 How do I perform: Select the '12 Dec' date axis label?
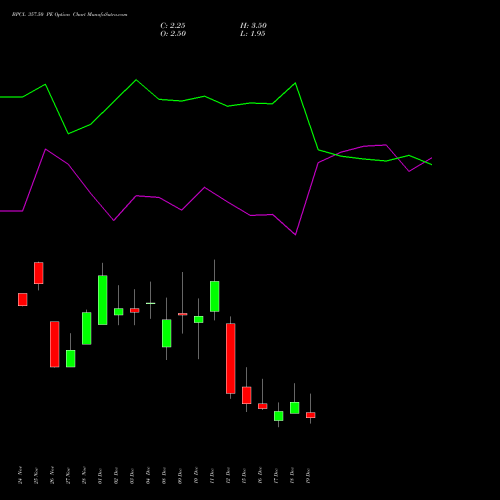pyautogui.click(x=228, y=475)
